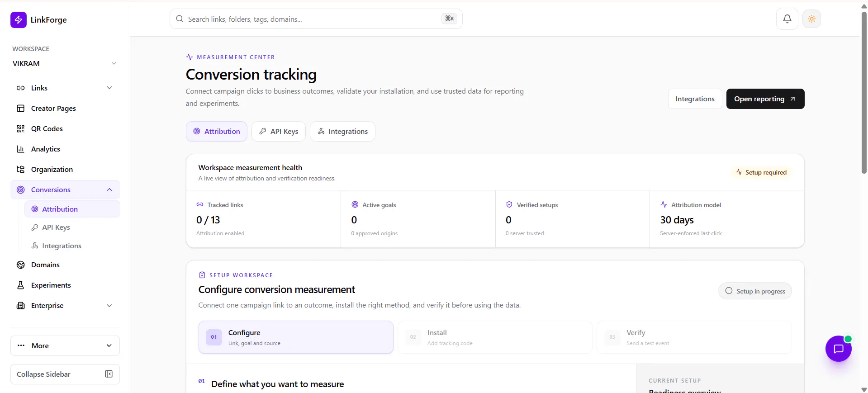Click 'Server-enforced last click' text
This screenshot has height=393, width=868.
[691, 233]
